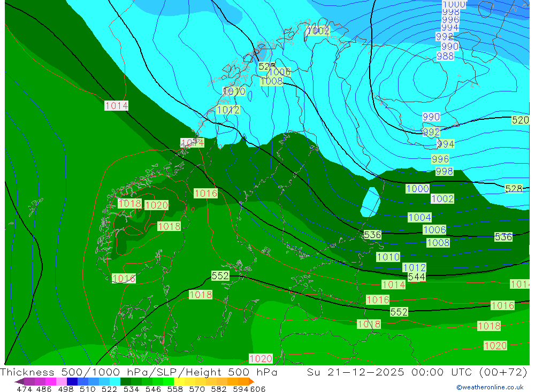Select the 520 height contour label
The width and height of the screenshot is (535, 392).
tap(521, 120)
